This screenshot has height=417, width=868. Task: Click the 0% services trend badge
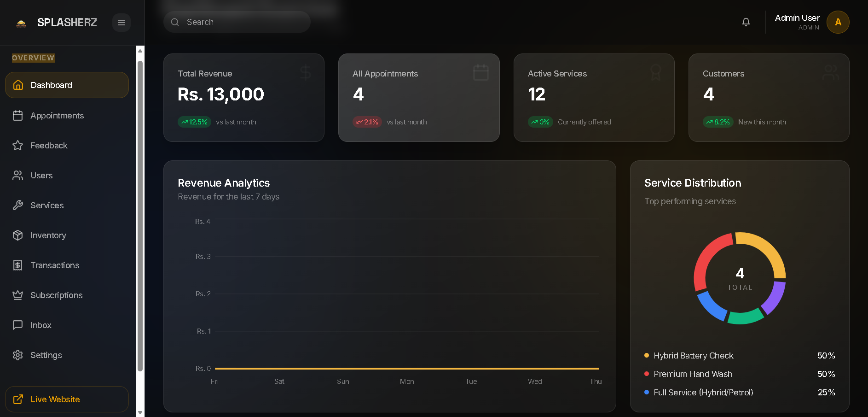(x=540, y=122)
